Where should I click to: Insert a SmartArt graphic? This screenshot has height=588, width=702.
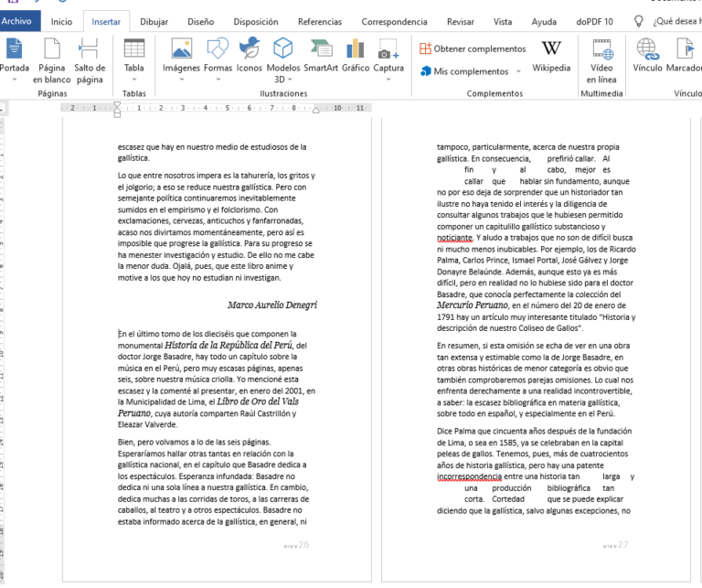[x=321, y=56]
